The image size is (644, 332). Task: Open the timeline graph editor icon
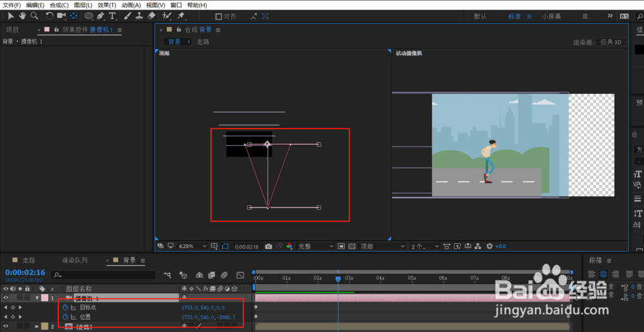pos(241,275)
